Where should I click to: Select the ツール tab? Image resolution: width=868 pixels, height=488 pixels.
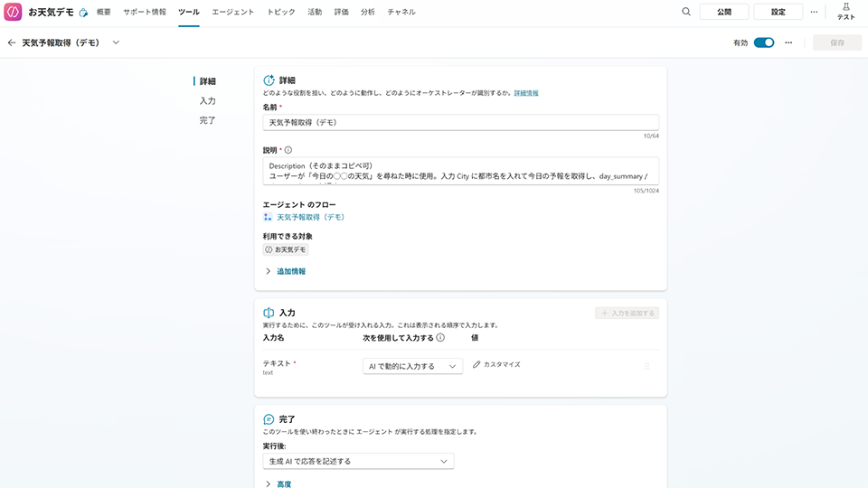point(189,12)
